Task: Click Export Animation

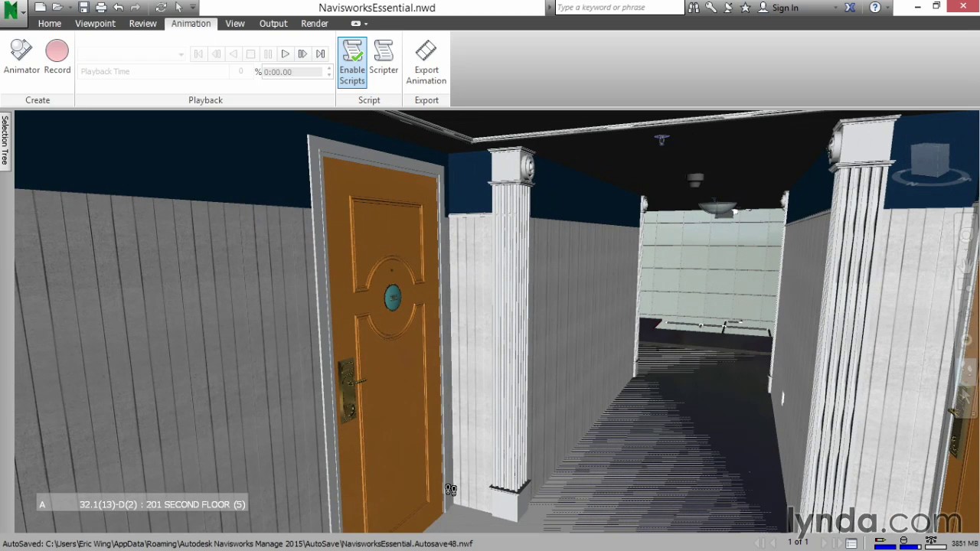Action: coord(426,62)
